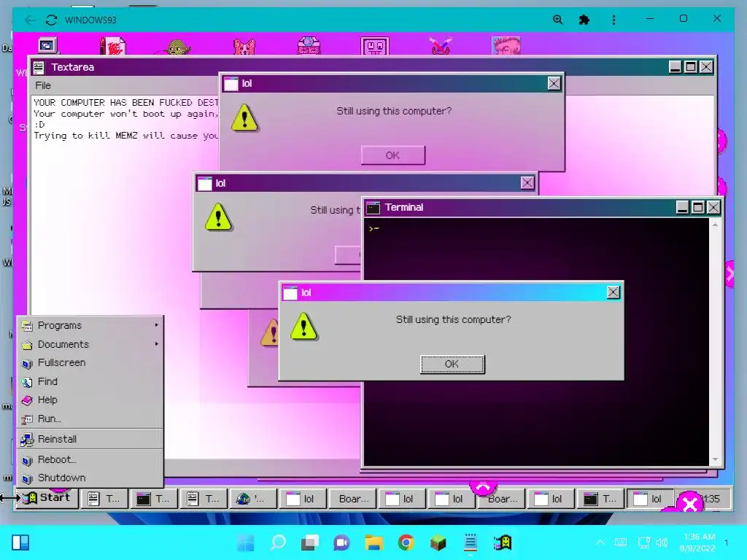Open the Teams Chat taskbar icon

tap(341, 542)
